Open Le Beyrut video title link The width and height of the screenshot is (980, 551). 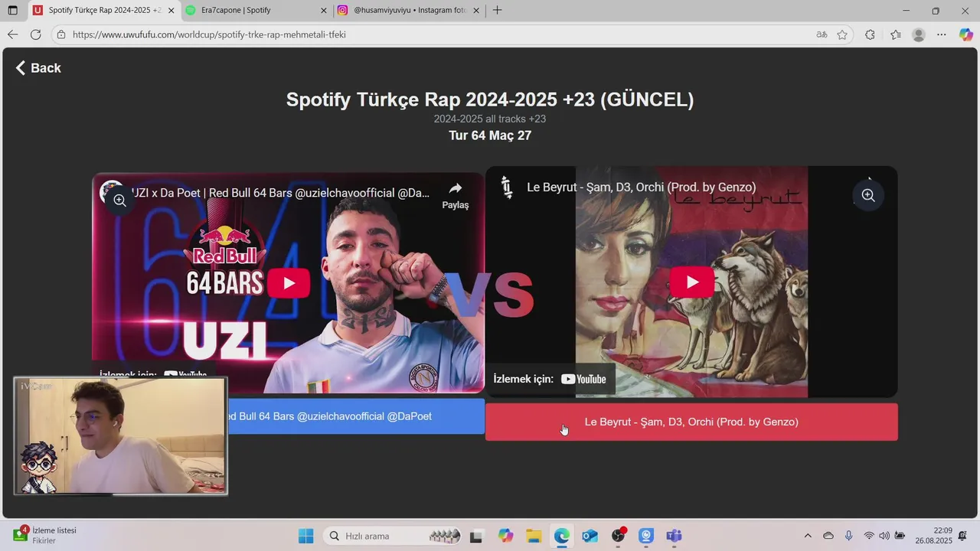tap(642, 187)
